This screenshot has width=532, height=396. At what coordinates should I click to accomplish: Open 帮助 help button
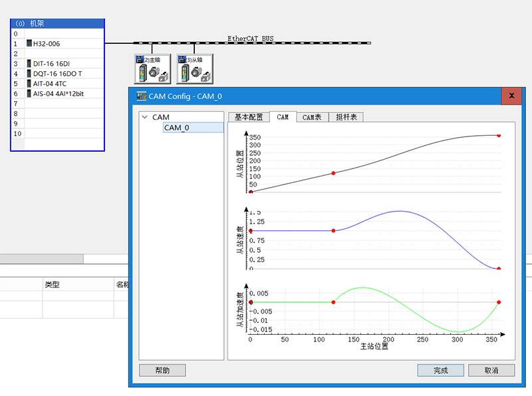click(162, 371)
